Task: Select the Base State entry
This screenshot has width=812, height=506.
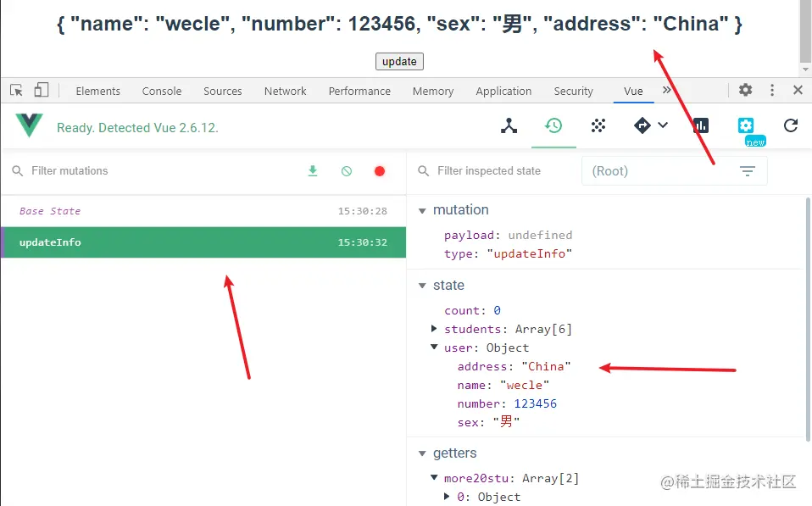Action: point(203,211)
